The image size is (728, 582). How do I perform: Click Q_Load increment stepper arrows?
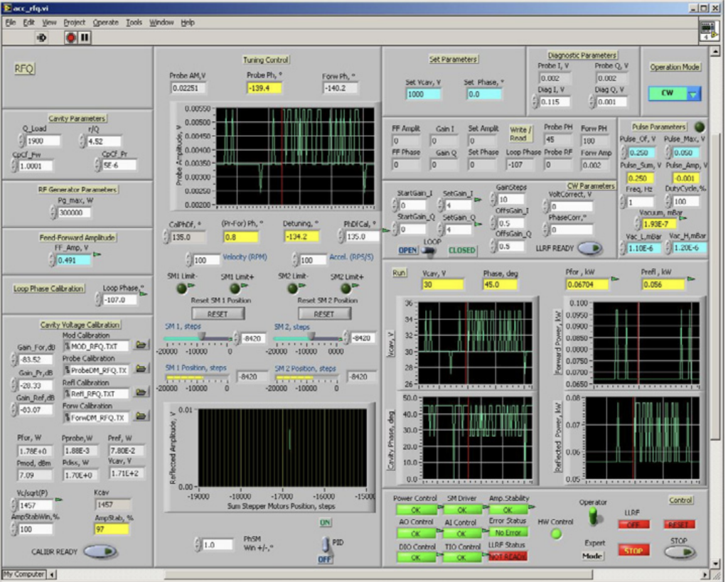(21, 141)
